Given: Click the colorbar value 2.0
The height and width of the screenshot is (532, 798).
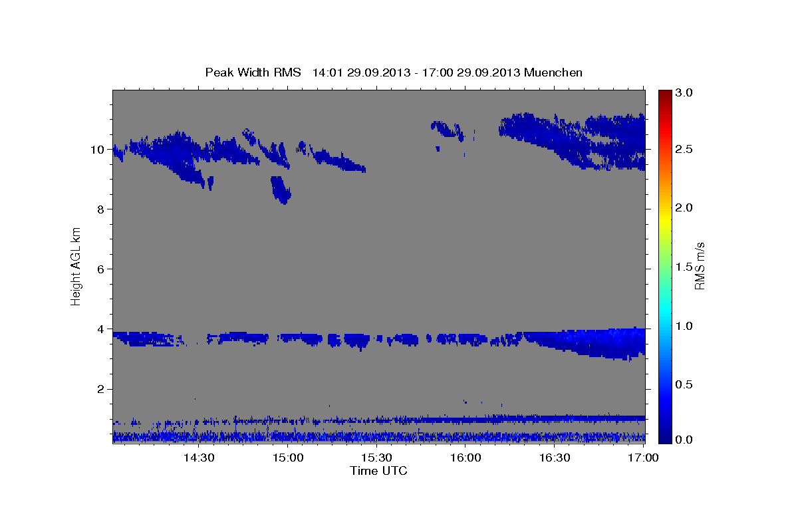Looking at the screenshot, I should 685,208.
